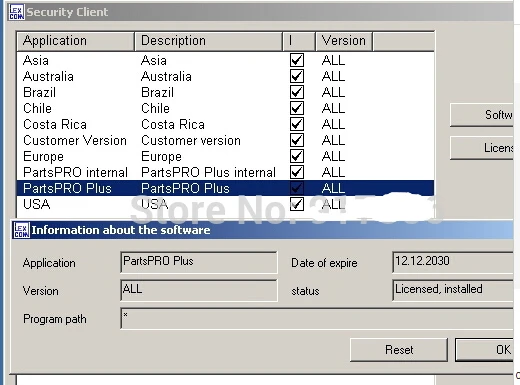Viewport: 520px width, 385px height.
Task: Select the highlighted PartsPRO Plus application
Action: [225, 188]
